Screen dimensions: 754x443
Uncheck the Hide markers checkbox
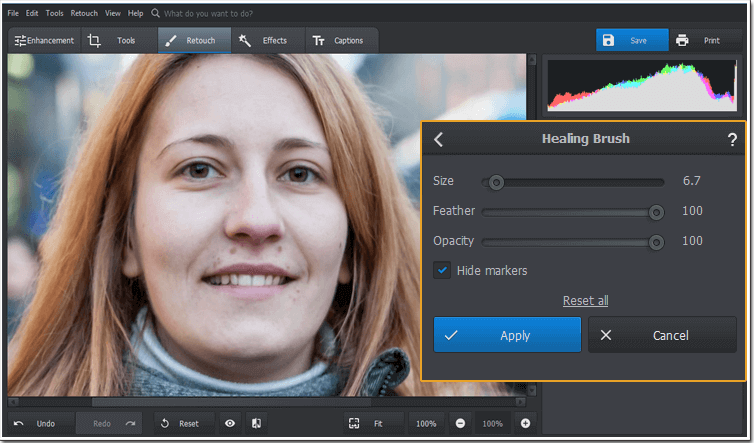pos(442,270)
